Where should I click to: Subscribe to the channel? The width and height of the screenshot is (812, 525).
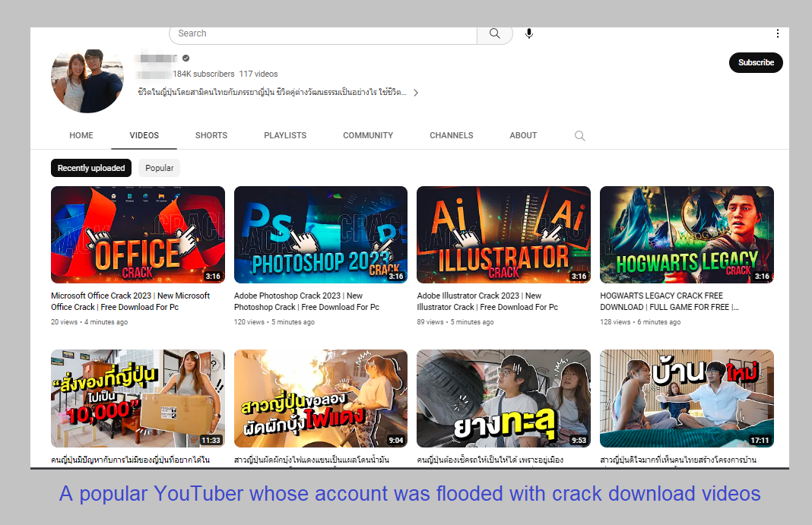pos(756,62)
